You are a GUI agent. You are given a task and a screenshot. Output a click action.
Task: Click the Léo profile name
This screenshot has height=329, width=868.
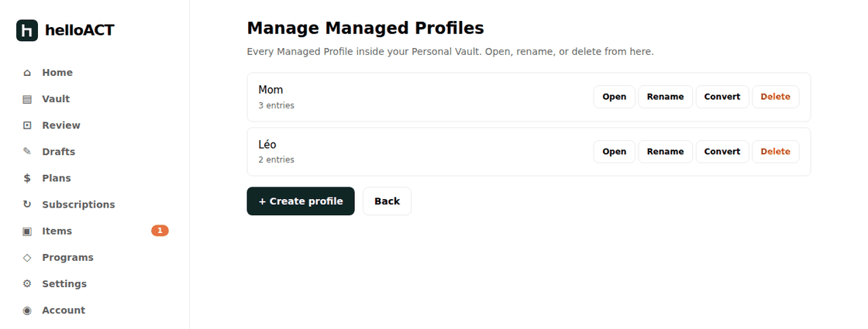pyautogui.click(x=267, y=145)
